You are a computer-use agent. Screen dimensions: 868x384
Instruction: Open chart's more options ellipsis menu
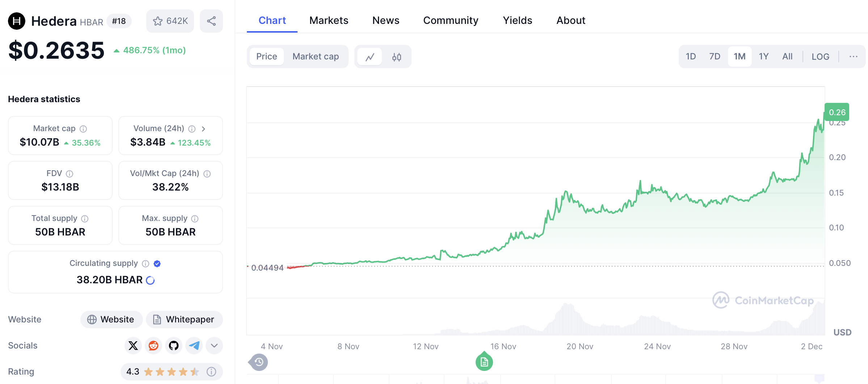(x=853, y=57)
